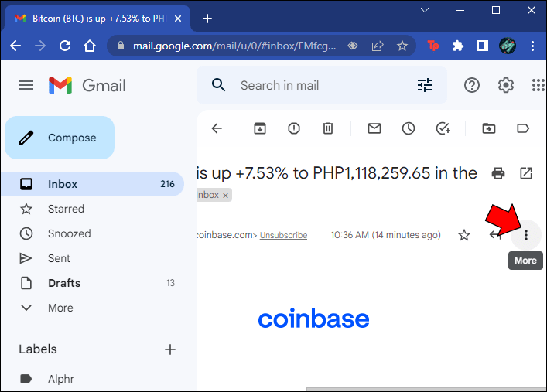Snooze this email with clock icon
Viewport: 547px width, 392px height.
409,128
